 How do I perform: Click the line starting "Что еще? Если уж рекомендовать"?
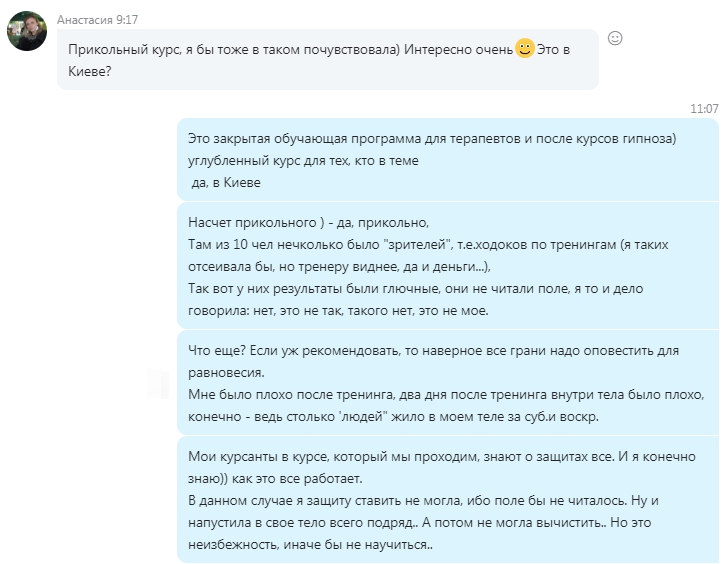click(432, 351)
